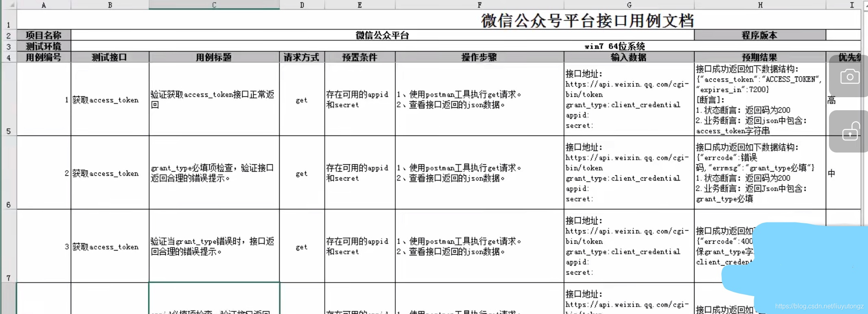Select column E header
Image resolution: width=868 pixels, height=314 pixels.
point(360,5)
